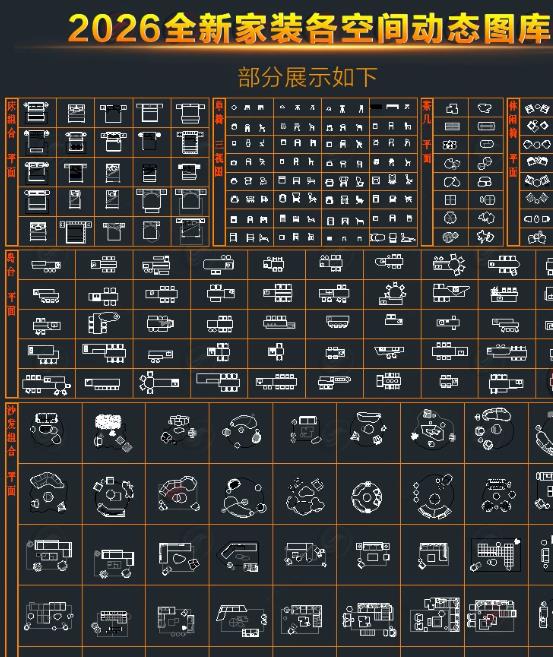Select the 休闲椅平面 section label

pos(513,139)
